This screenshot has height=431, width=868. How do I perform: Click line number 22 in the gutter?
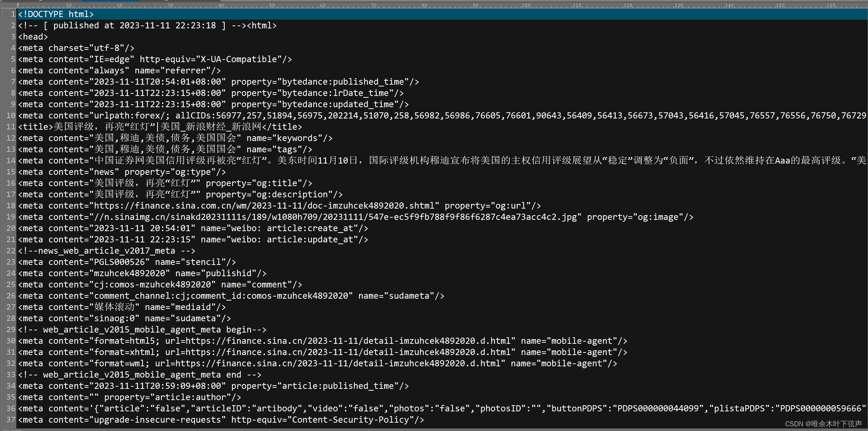(11, 251)
